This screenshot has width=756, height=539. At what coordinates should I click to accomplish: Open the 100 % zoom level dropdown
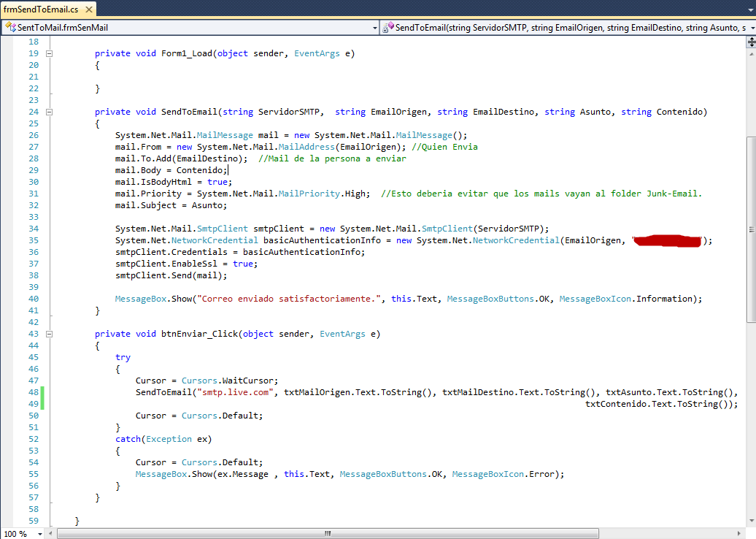pos(40,534)
